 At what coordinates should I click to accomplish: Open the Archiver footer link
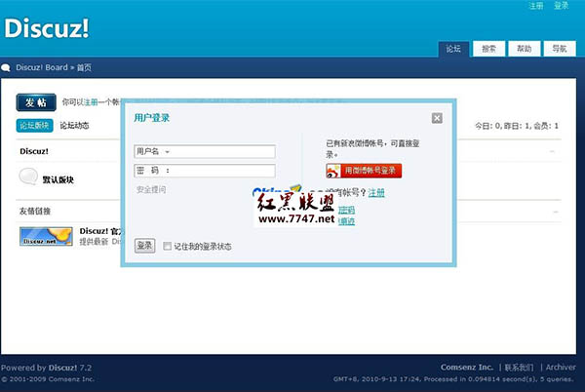point(561,367)
